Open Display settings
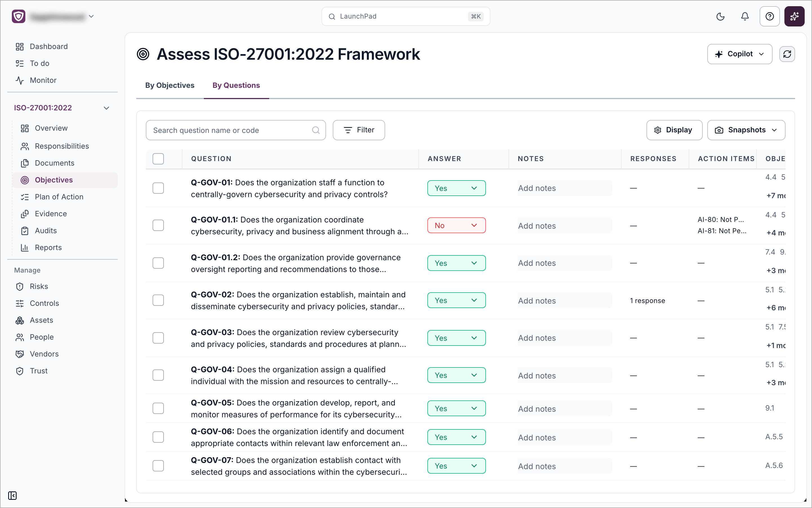 point(674,130)
